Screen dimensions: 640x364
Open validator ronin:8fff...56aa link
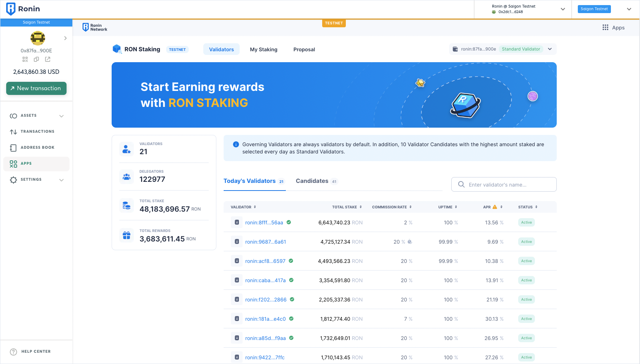[x=264, y=223]
